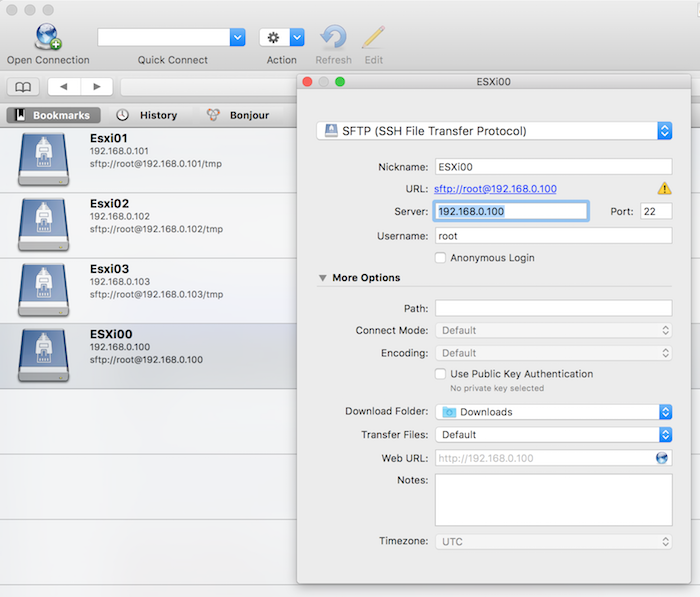
Task: Click the back navigation arrow button
Action: [64, 87]
